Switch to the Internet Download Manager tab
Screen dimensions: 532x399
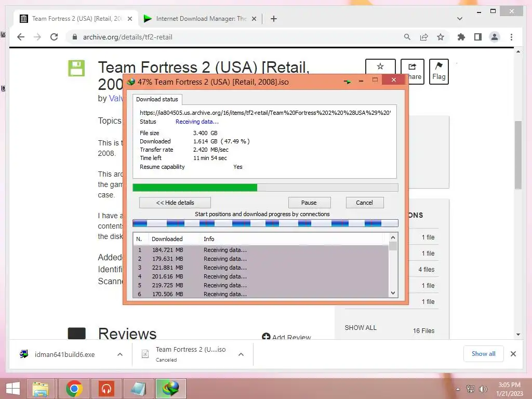[200, 19]
